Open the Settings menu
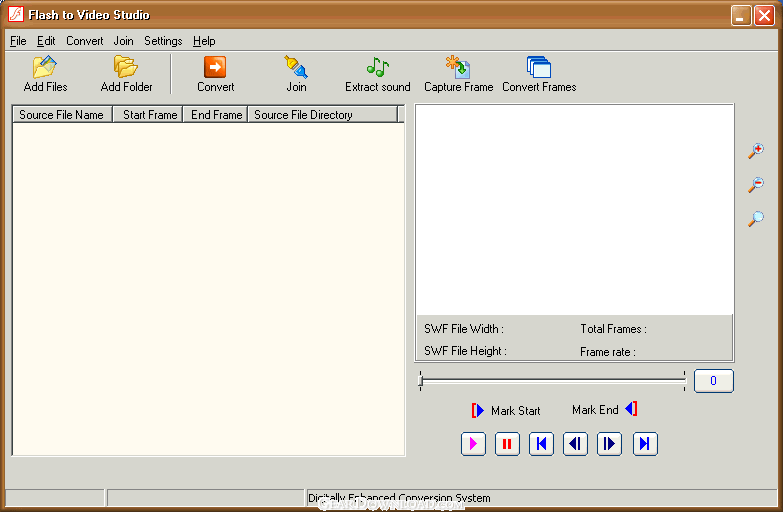 click(163, 41)
